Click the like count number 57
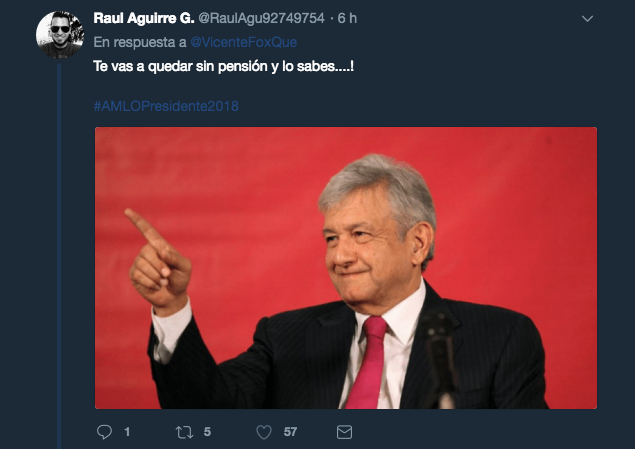The image size is (635, 449). tap(290, 432)
